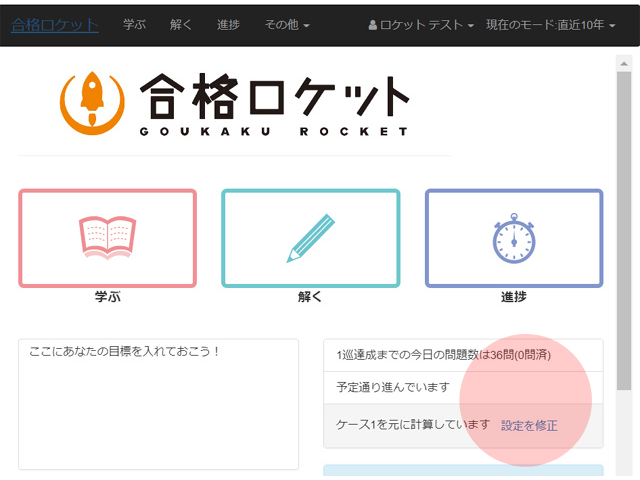Click the text 1巡達成までの今日の問題数は36問(0問済)

444,355
